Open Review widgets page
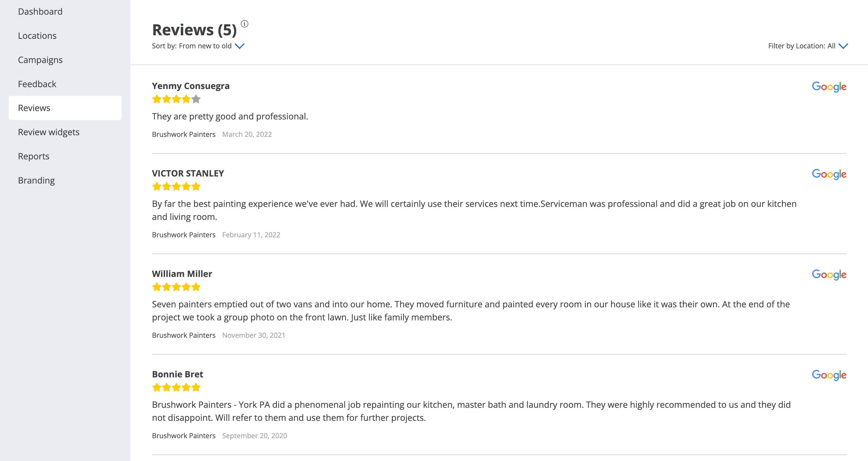This screenshot has height=461, width=868. point(49,132)
